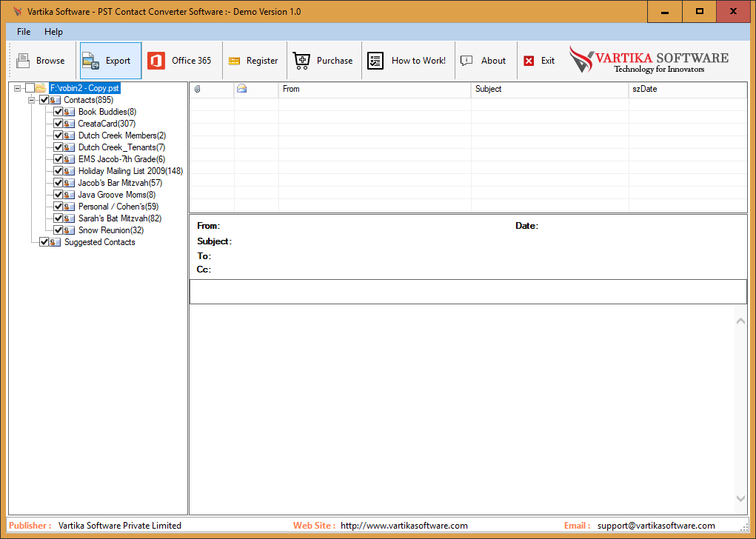This screenshot has height=539, width=756.
Task: Click the Snow Reunion card icon
Action: (70, 230)
